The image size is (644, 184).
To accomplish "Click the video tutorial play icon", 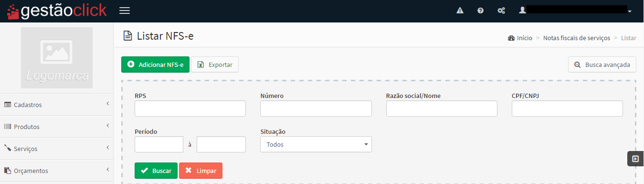I will [x=635, y=159].
